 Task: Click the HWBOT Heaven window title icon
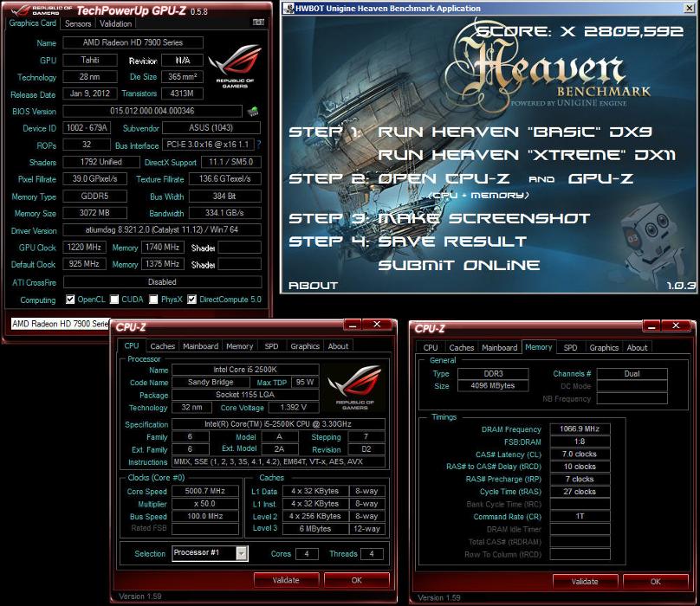tap(288, 8)
